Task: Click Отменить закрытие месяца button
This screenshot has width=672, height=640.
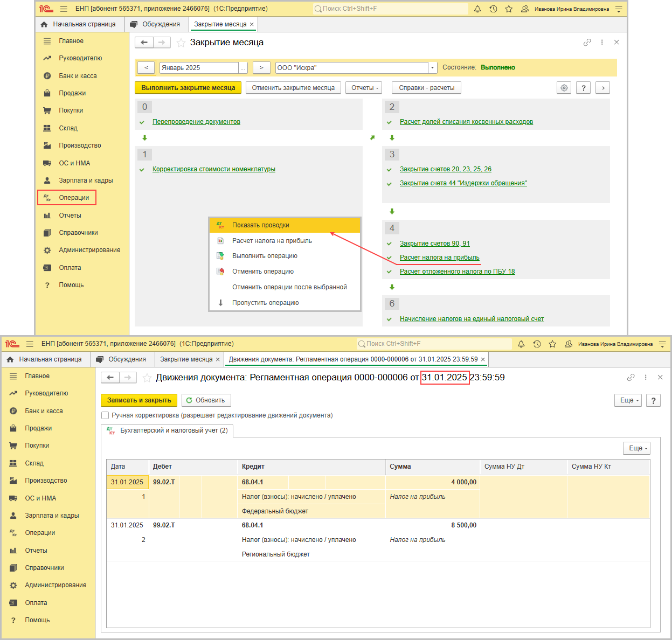Action: pos(293,88)
